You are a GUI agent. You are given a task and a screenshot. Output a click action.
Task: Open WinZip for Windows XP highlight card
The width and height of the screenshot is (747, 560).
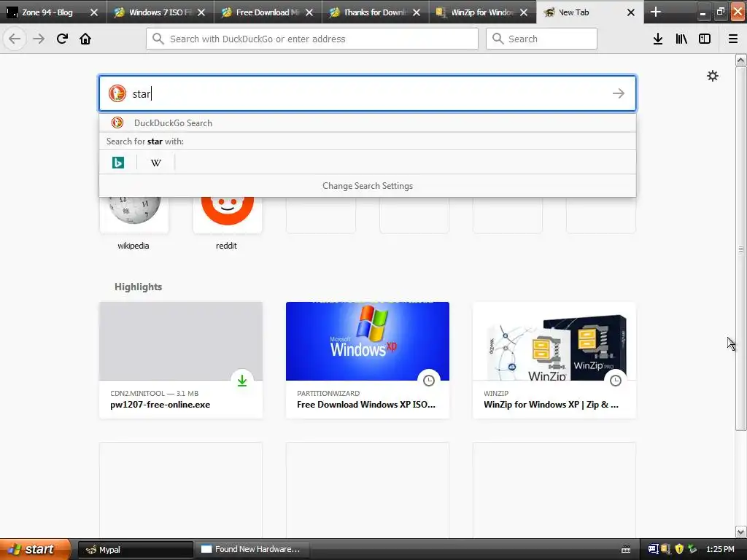point(554,360)
